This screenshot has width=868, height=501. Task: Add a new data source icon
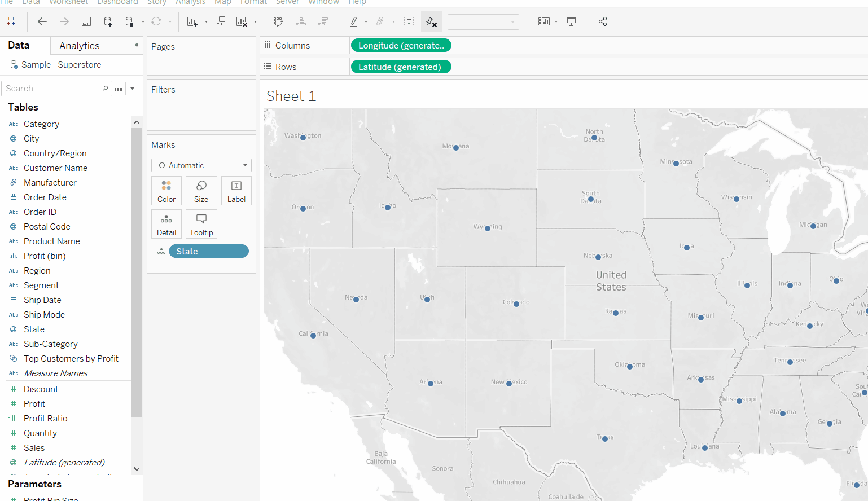(108, 21)
